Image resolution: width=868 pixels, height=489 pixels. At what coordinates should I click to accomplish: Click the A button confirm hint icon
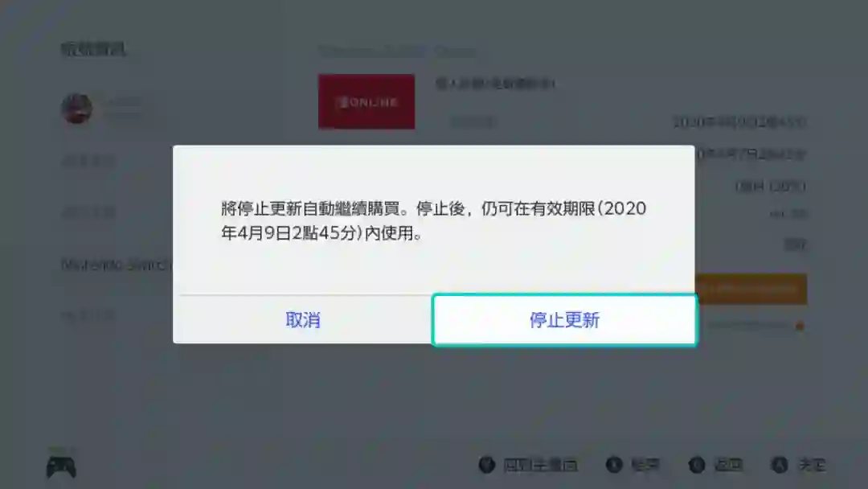(780, 465)
